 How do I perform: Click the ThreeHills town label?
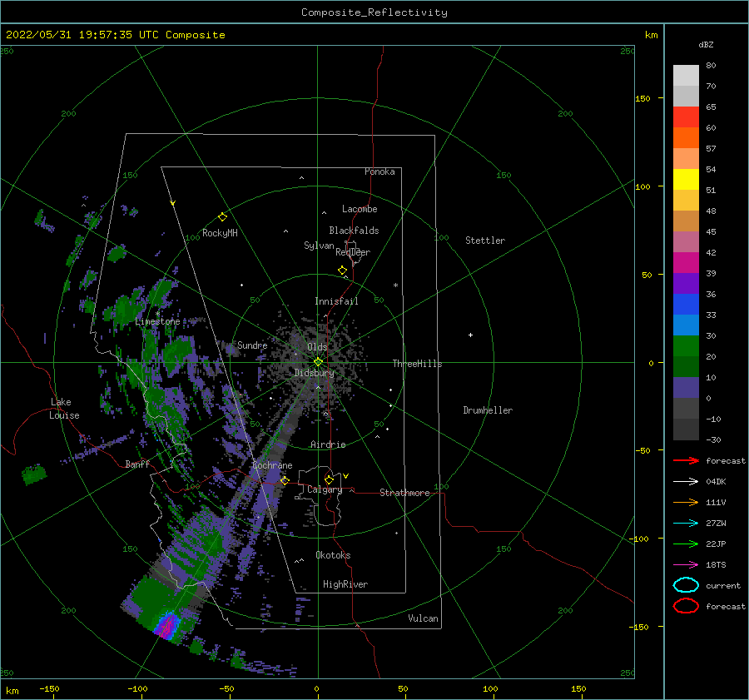pos(418,364)
